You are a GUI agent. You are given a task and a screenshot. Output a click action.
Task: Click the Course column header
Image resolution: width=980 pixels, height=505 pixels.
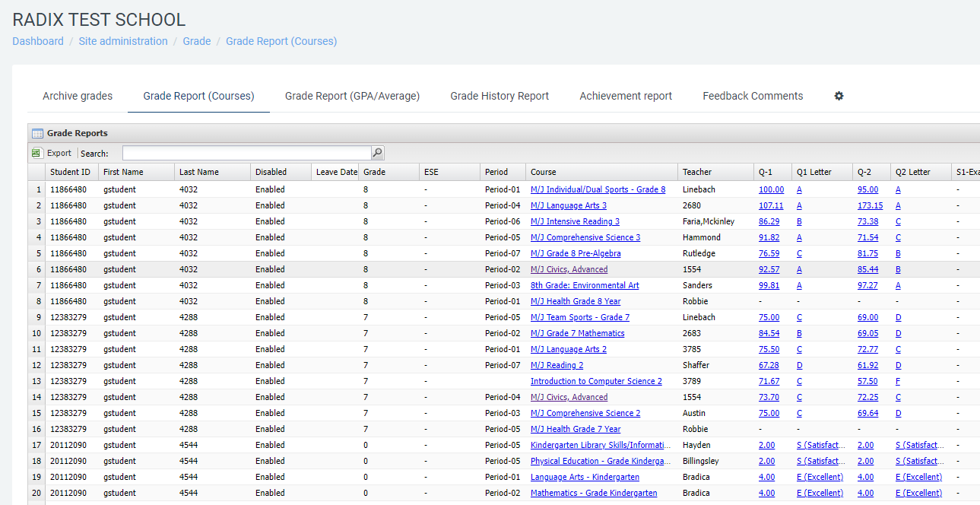click(x=544, y=172)
